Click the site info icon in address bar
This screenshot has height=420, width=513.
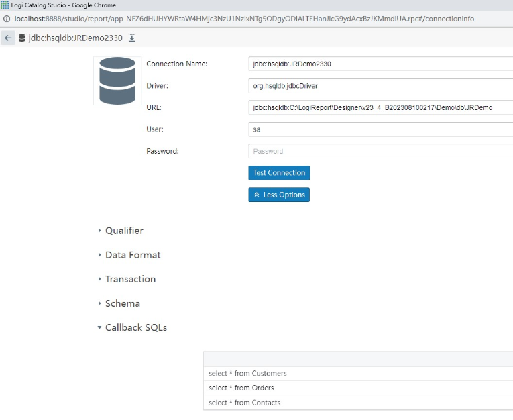click(7, 19)
